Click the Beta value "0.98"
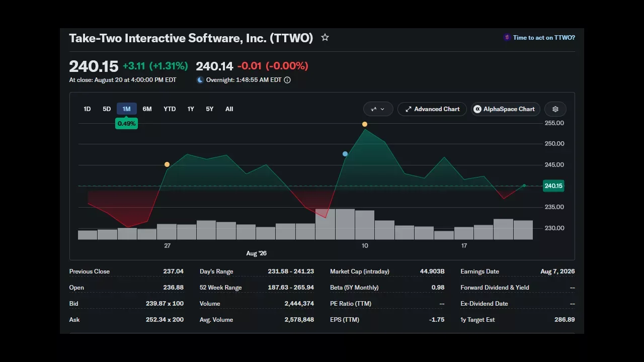 point(438,288)
